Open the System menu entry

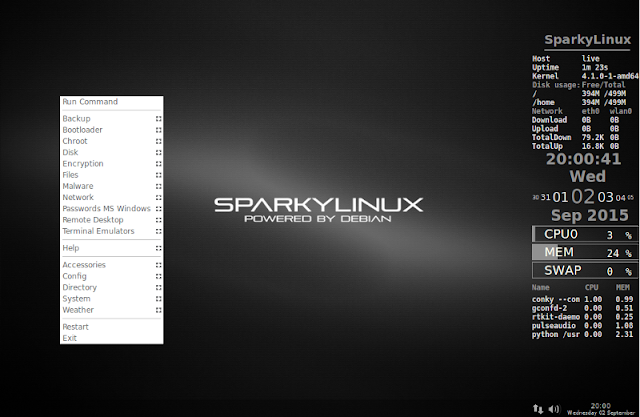pos(111,299)
